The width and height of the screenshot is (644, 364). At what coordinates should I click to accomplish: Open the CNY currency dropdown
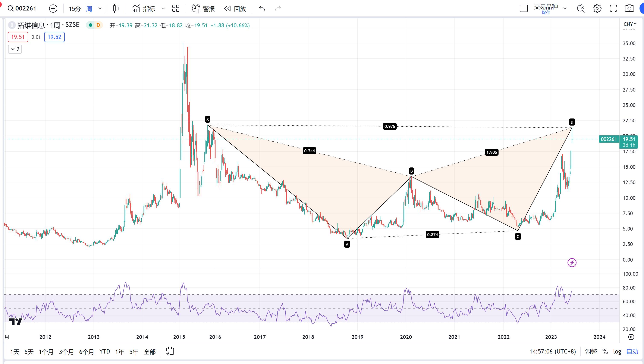coord(630,24)
